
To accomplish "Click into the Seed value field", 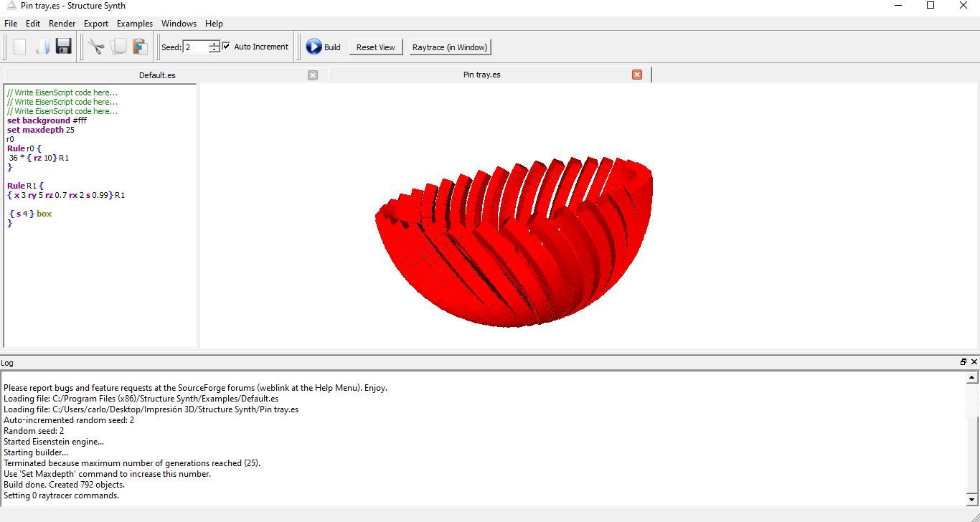I will click(196, 47).
